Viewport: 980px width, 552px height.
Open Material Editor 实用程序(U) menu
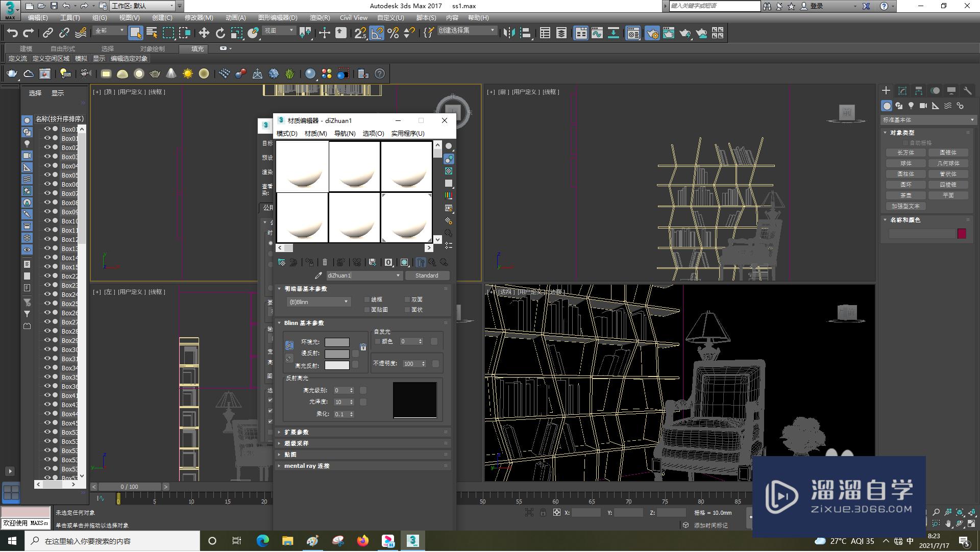point(408,134)
